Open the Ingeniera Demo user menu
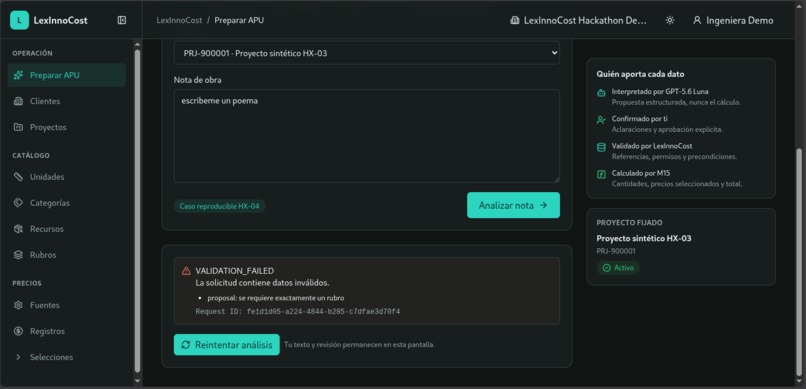 [x=733, y=21]
